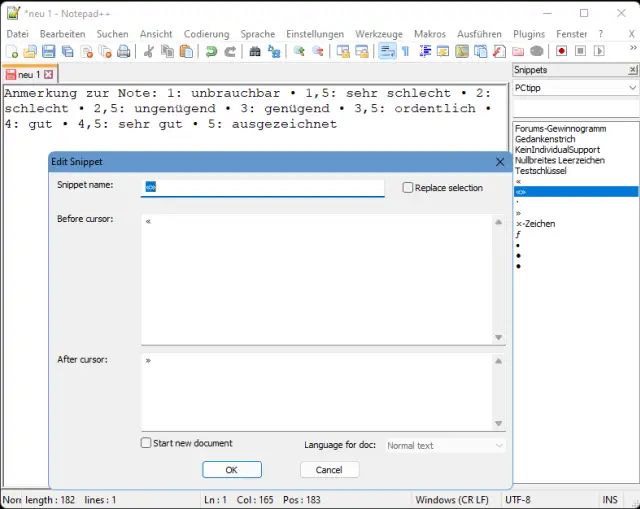Open the Language for doc dropdown

445,445
